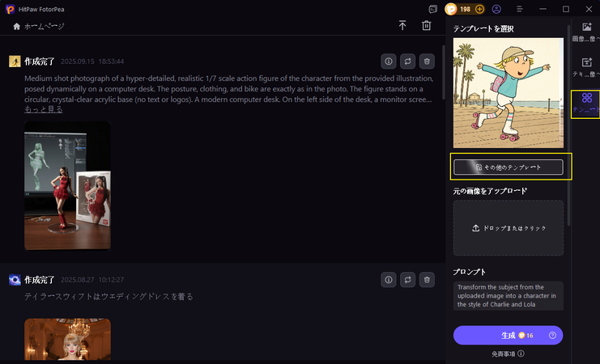The height and width of the screenshot is (364, 600).
Task: Open the hamburger menu in title bar
Action: tap(542, 9)
